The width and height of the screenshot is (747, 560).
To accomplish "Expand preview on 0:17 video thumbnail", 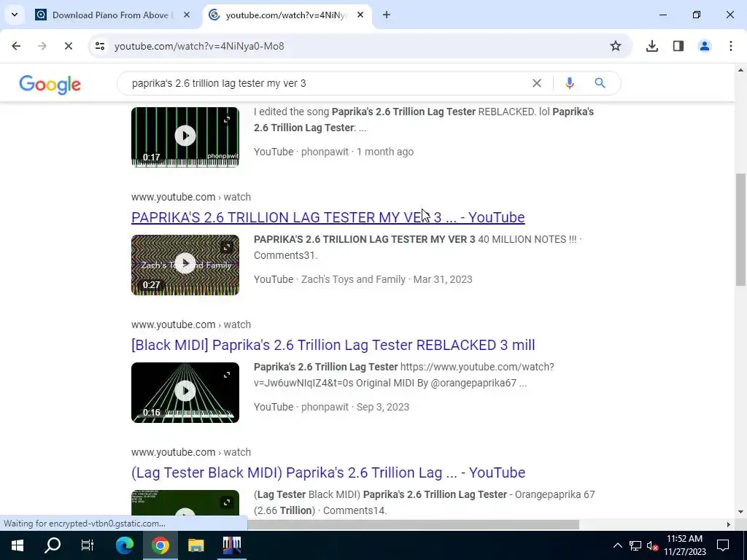I will [227, 120].
